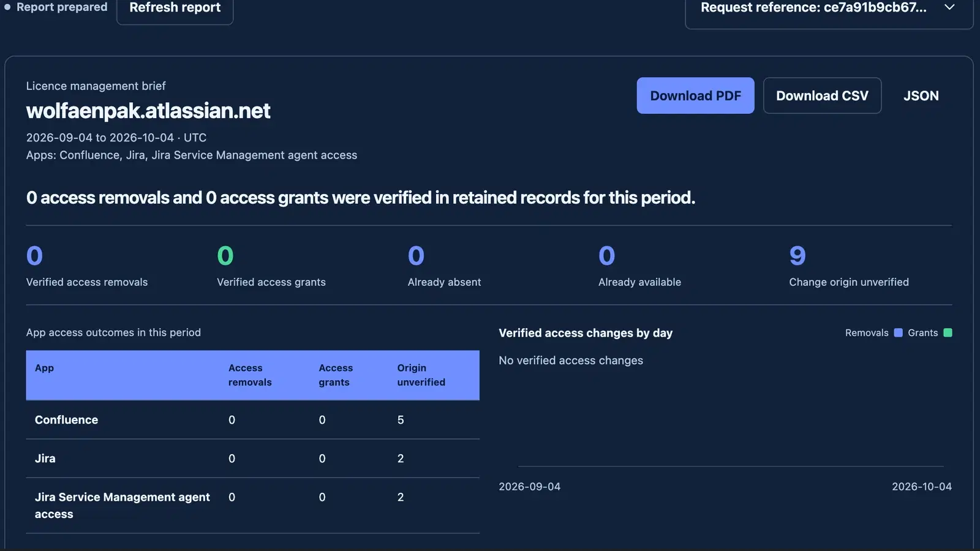Click the Already absent label

tap(444, 282)
